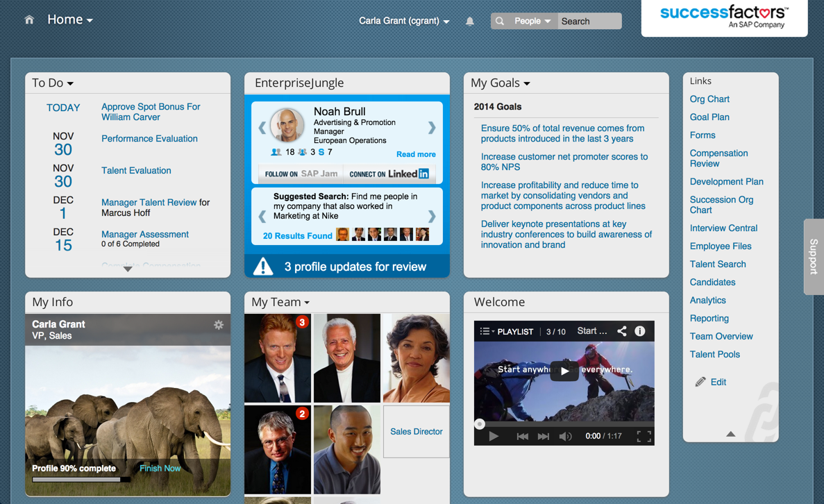Connect with Noah Brull on LinkedIn

pos(389,174)
